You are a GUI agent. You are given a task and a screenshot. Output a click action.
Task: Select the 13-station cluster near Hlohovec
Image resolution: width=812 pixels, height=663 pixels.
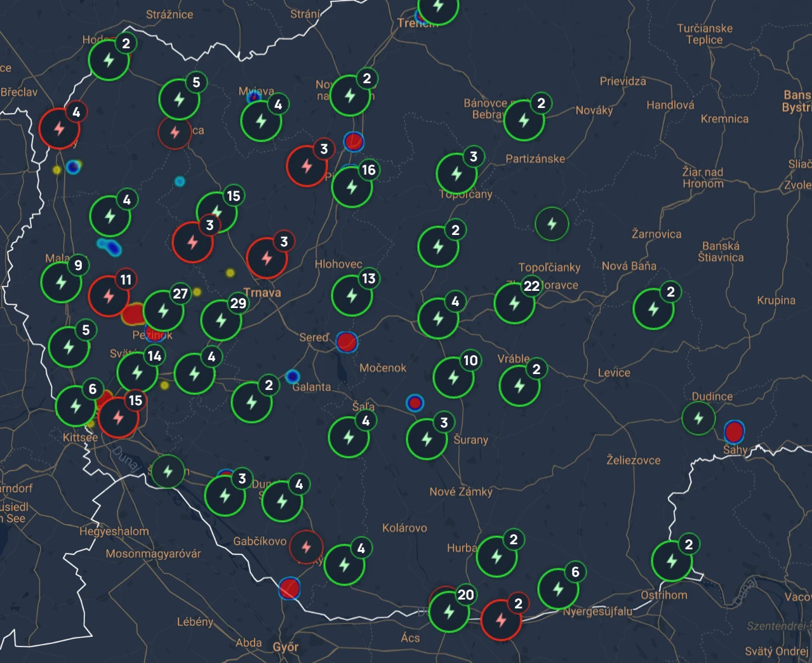point(352,295)
